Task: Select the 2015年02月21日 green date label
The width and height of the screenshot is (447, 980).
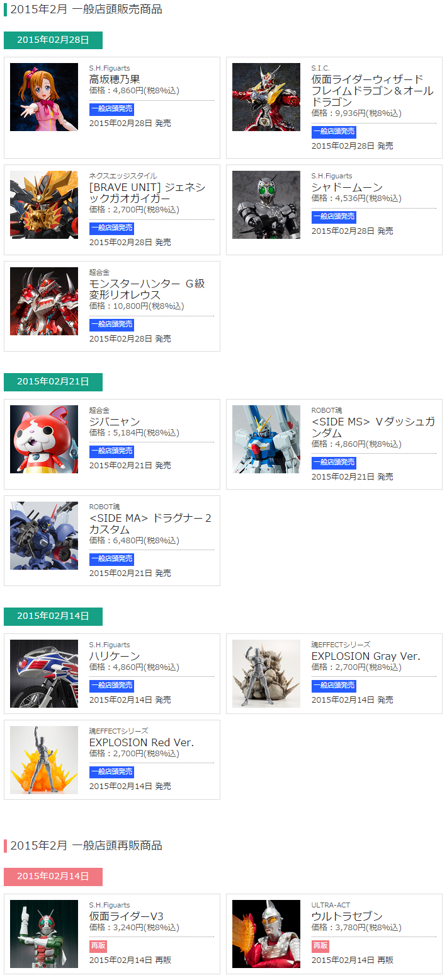Action: (x=53, y=382)
